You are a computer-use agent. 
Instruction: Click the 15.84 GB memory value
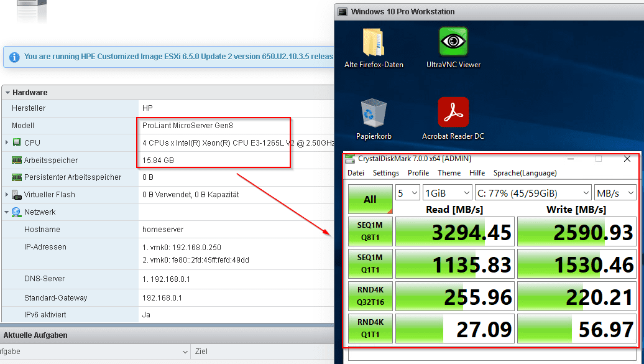158,161
